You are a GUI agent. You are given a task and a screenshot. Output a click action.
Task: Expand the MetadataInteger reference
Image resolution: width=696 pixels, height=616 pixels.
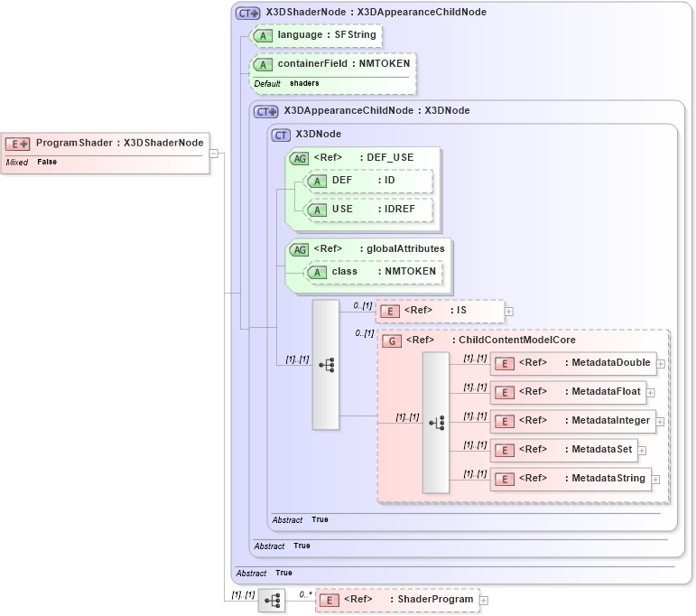[661, 422]
